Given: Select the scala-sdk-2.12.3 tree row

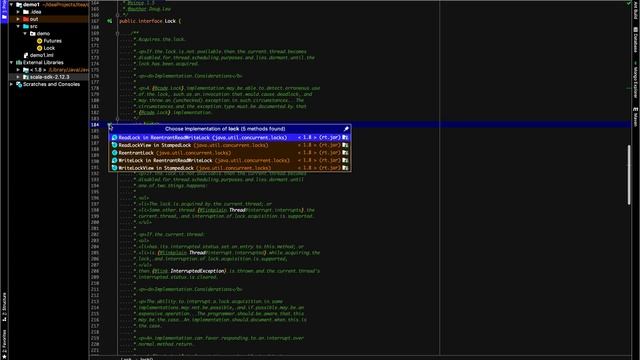Looking at the screenshot, I should click(49, 77).
